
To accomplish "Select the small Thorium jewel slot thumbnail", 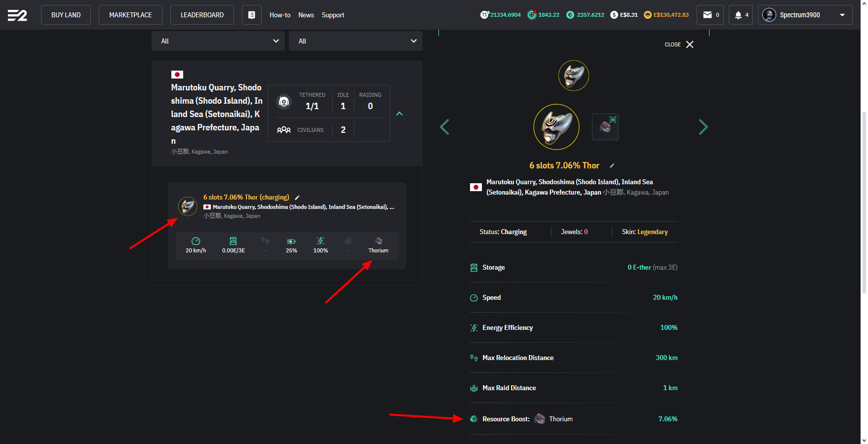I will [x=605, y=127].
